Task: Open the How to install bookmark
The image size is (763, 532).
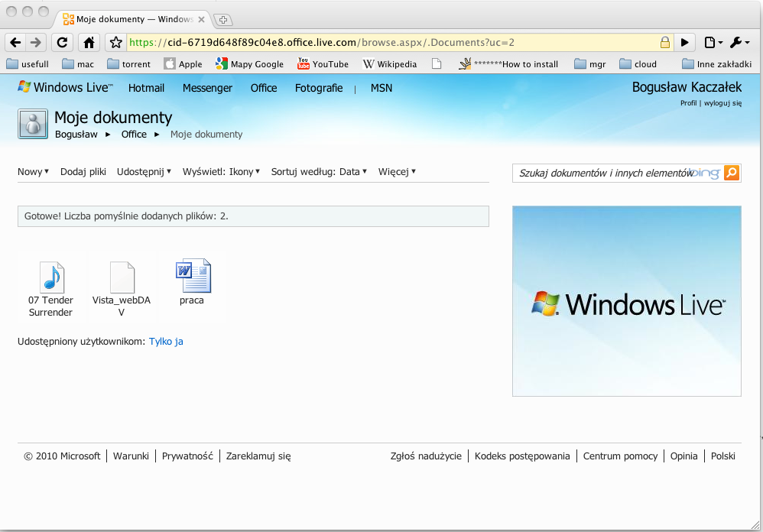Action: (x=508, y=63)
